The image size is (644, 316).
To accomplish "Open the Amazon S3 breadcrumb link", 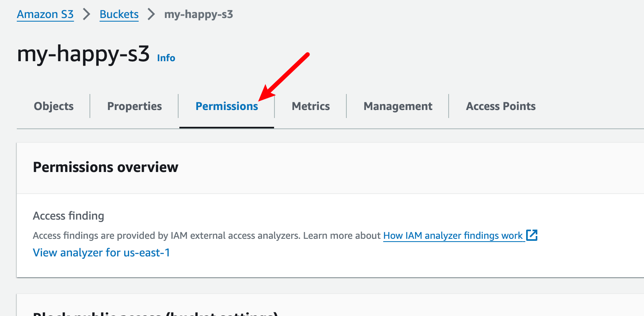I will point(45,14).
